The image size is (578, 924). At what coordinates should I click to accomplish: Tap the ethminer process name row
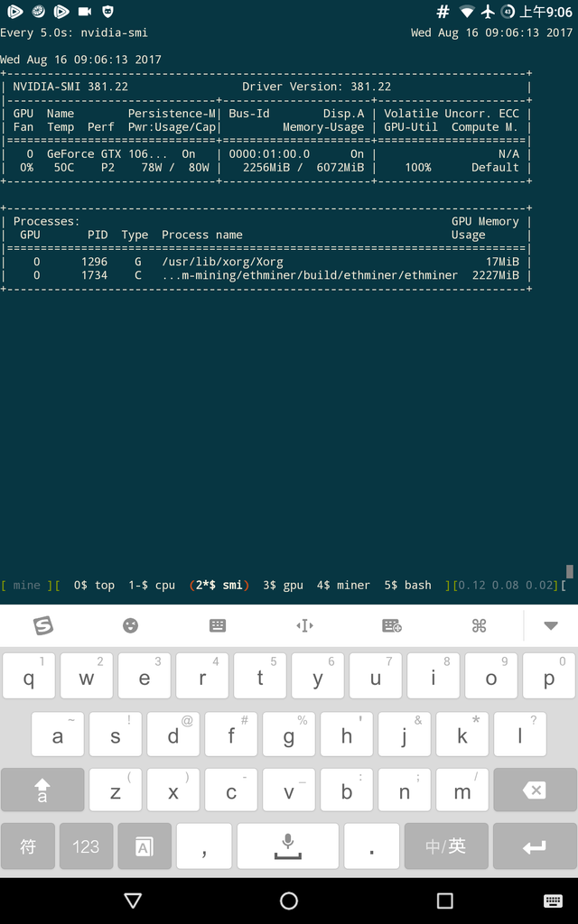[310, 275]
